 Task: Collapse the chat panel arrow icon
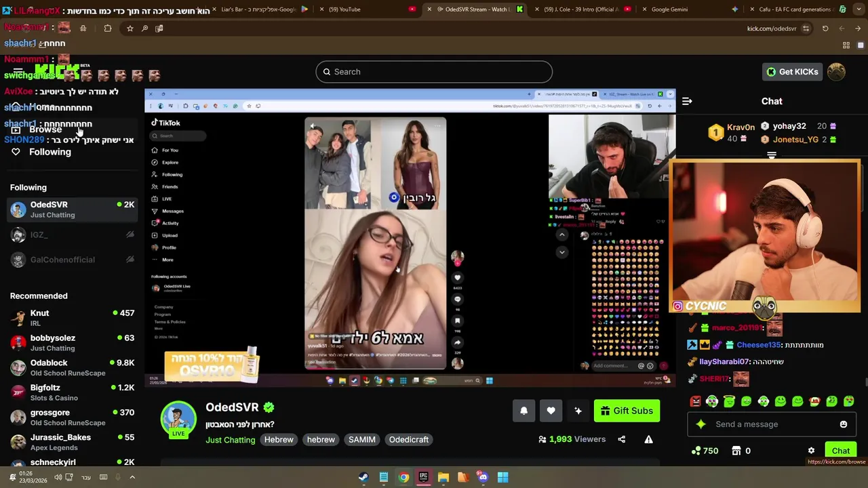tap(687, 101)
